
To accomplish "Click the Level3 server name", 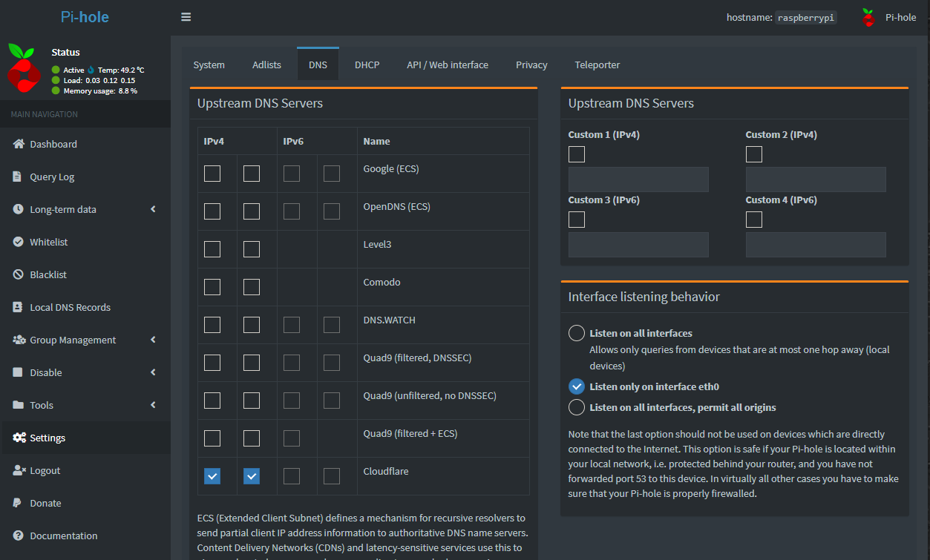I will (377, 244).
